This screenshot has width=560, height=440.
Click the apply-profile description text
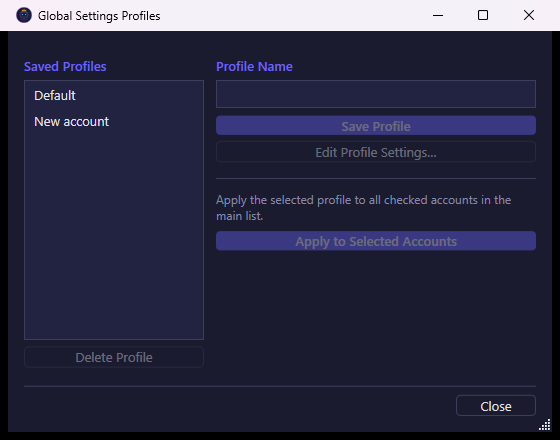(x=364, y=208)
